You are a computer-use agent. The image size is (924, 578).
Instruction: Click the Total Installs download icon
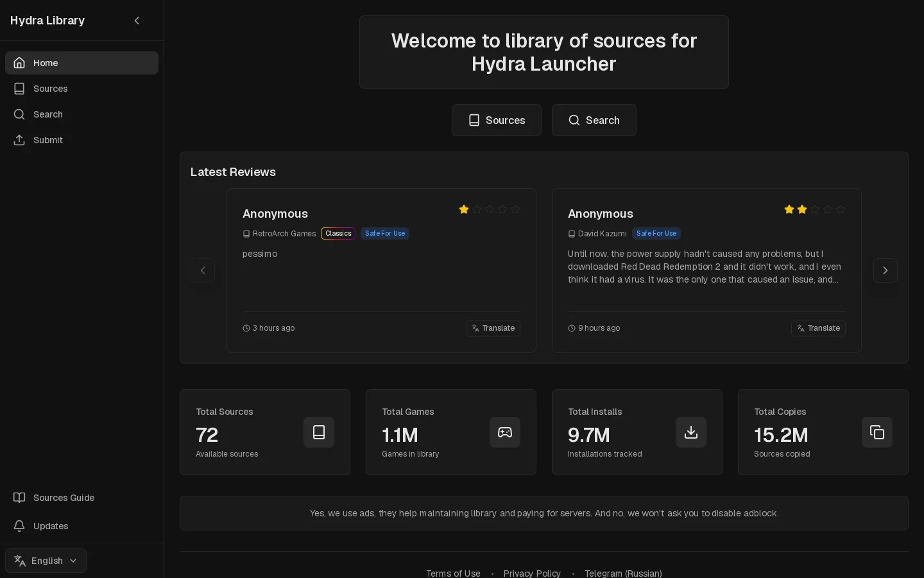click(691, 432)
